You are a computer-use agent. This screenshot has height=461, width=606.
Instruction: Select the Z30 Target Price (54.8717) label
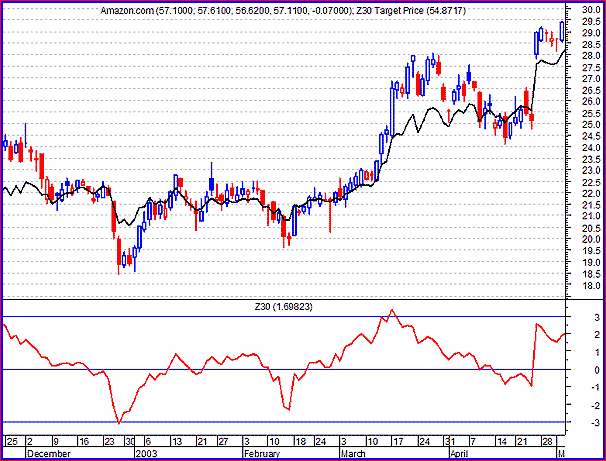(410, 11)
